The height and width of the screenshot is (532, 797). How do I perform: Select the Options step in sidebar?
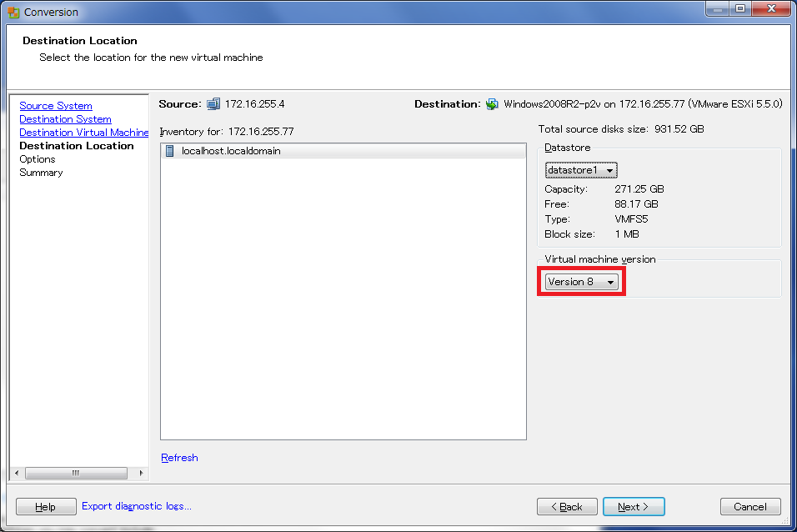[38, 159]
